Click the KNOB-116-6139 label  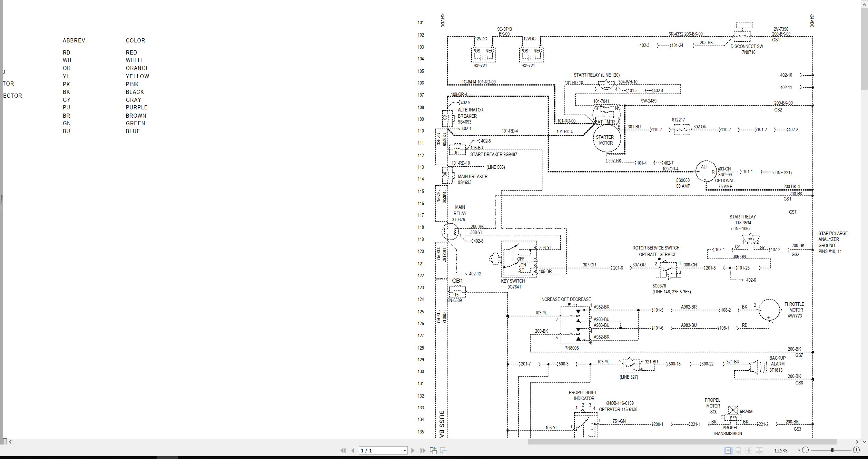pyautogui.click(x=619, y=403)
